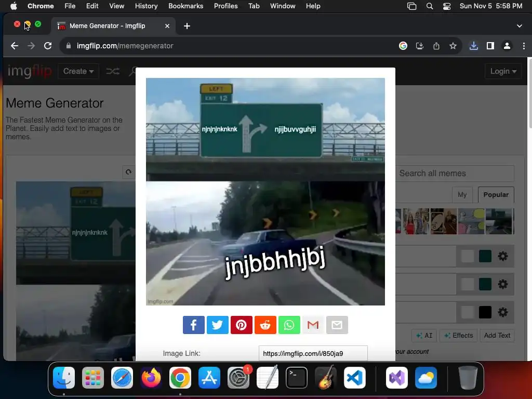Image resolution: width=532 pixels, height=399 pixels.
Task: Open Finder from the dock
Action: (64, 378)
